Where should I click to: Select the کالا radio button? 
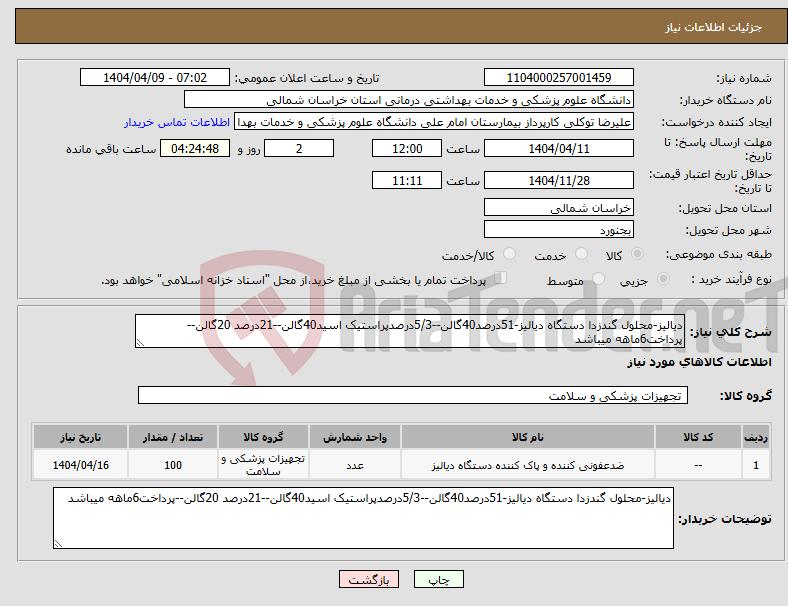coord(637,254)
